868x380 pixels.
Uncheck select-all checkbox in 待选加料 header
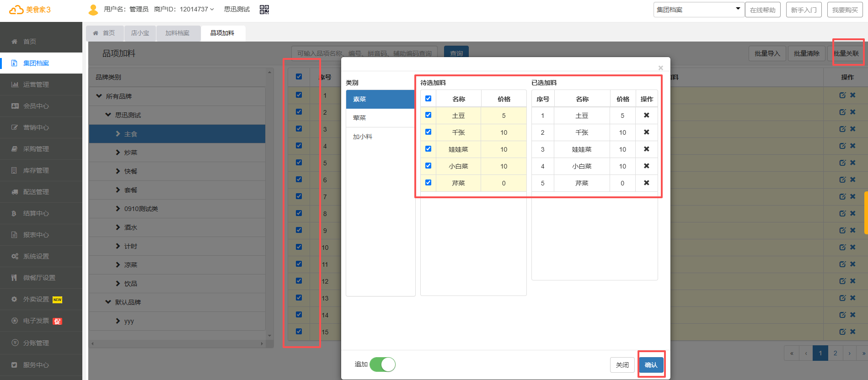tap(428, 99)
